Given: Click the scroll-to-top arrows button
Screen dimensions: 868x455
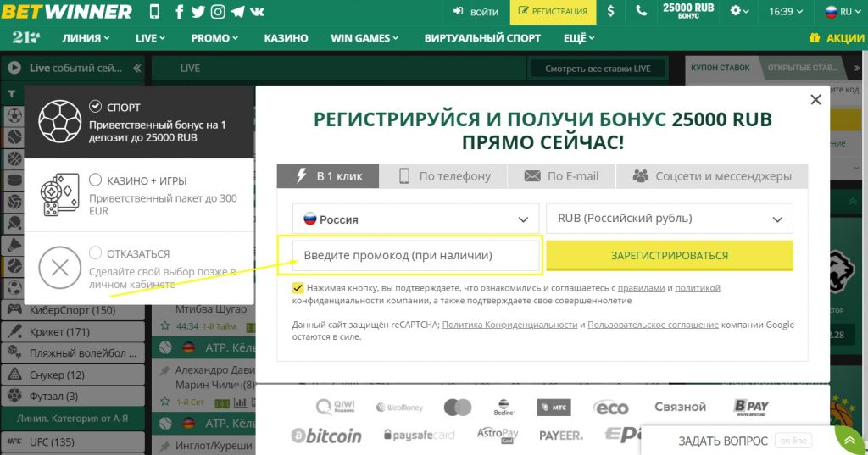Looking at the screenshot, I should (x=849, y=441).
